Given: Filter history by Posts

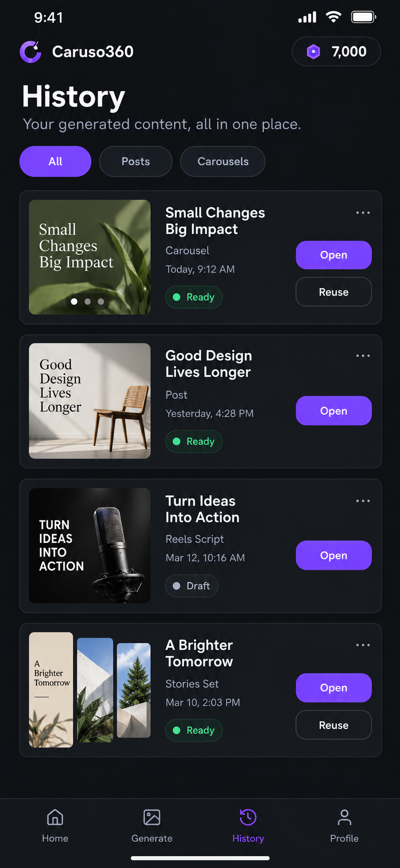Looking at the screenshot, I should tap(135, 161).
